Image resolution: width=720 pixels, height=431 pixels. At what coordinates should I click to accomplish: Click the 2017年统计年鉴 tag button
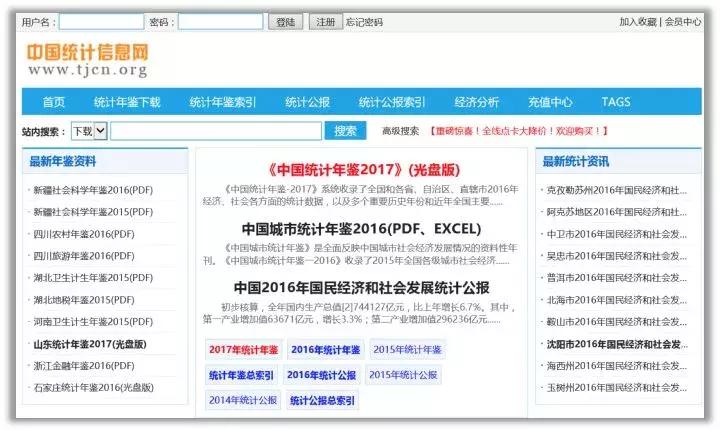click(243, 350)
